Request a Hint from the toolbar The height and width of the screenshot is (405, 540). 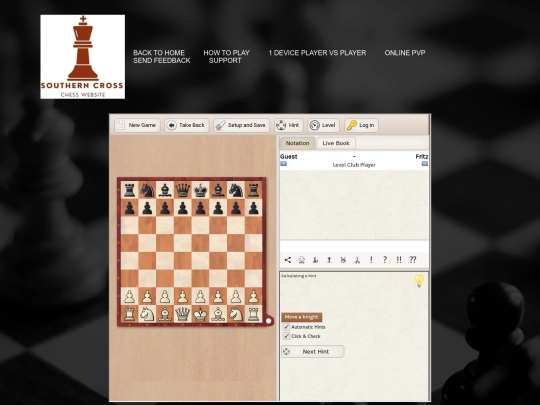[x=288, y=125]
